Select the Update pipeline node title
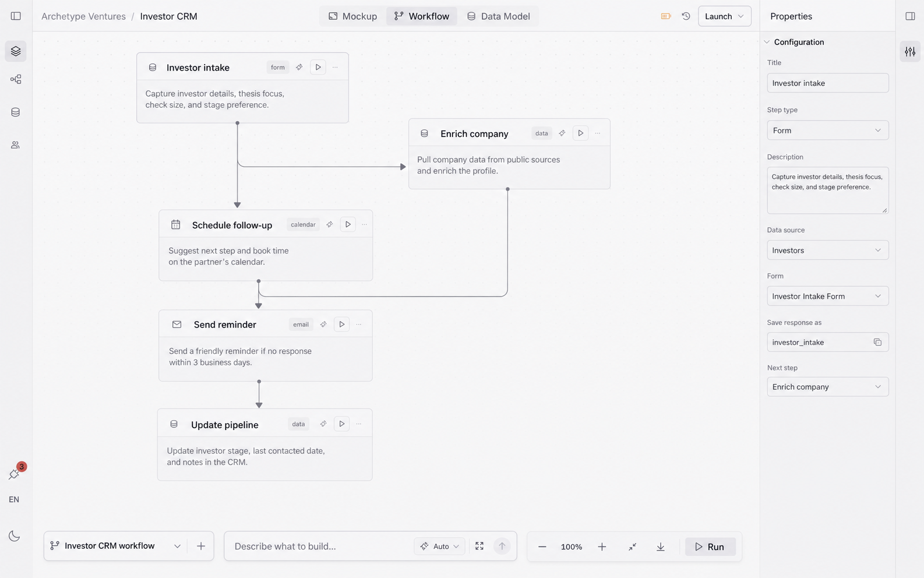Screen dimensions: 924x578 pyautogui.click(x=224, y=425)
